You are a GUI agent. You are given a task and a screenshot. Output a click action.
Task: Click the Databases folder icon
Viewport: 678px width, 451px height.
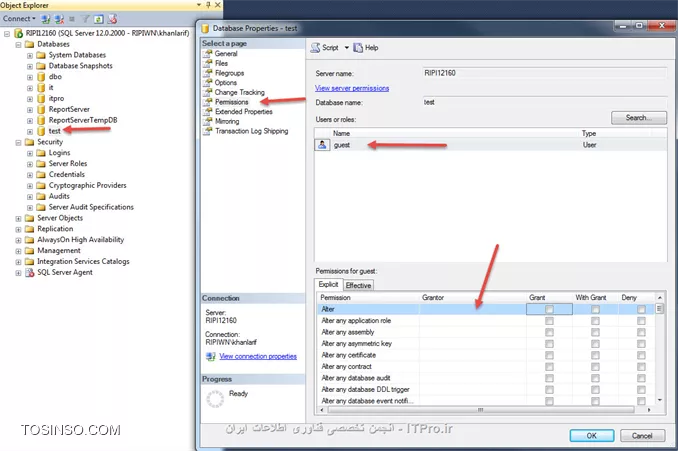[29, 44]
